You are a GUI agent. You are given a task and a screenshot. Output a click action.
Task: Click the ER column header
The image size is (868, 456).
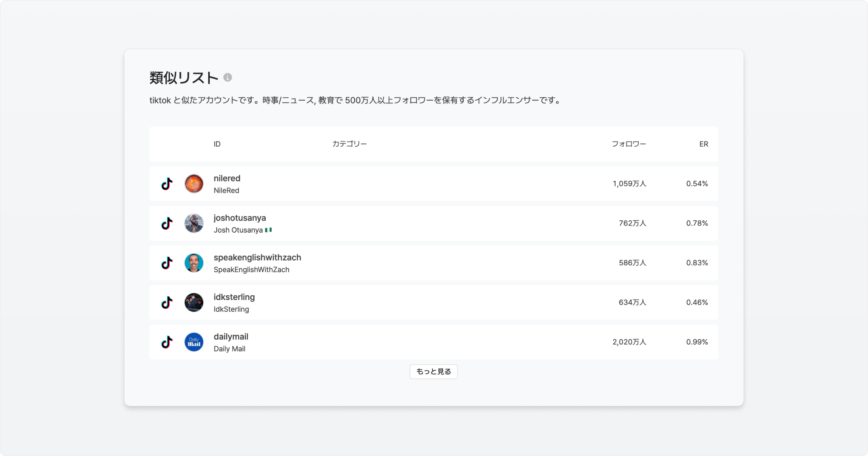coord(703,144)
